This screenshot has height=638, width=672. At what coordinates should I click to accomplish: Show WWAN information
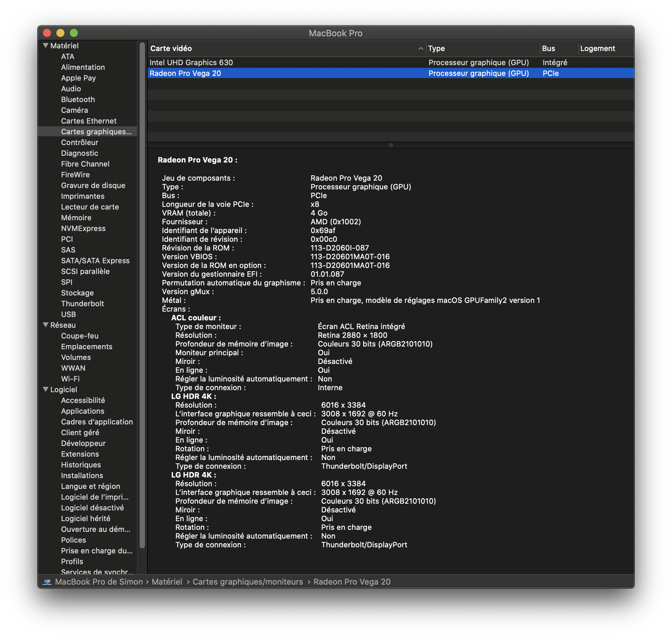click(73, 368)
